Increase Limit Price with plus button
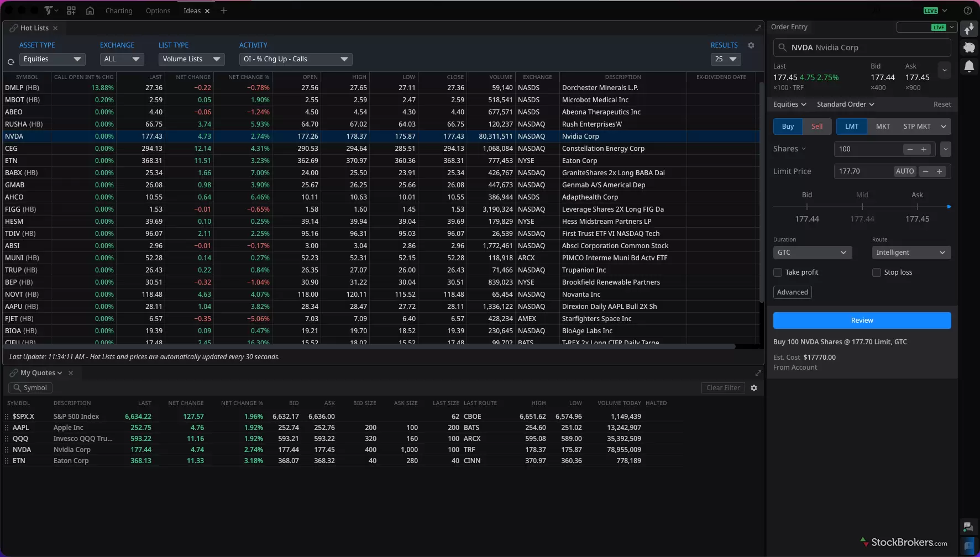The width and height of the screenshot is (980, 557). [939, 171]
